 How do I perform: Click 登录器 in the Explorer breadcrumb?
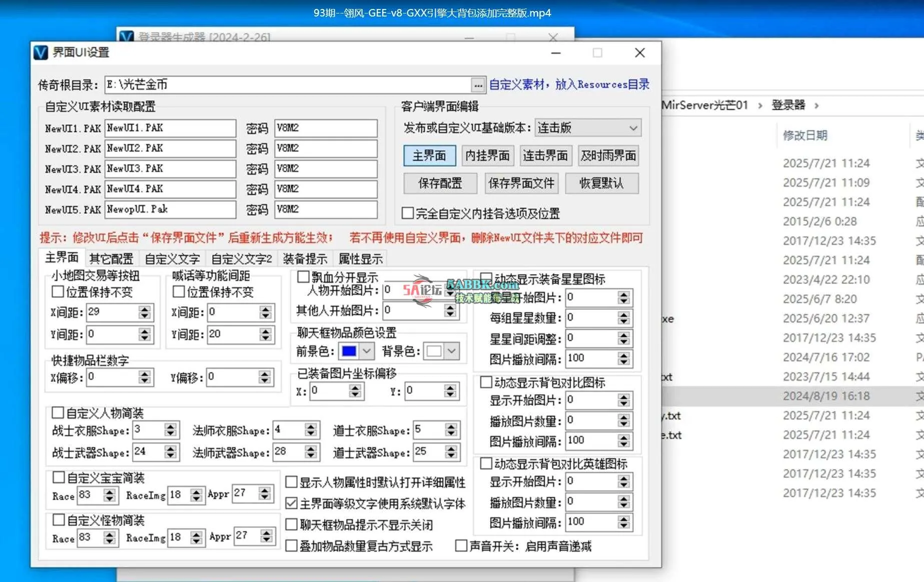pyautogui.click(x=788, y=105)
